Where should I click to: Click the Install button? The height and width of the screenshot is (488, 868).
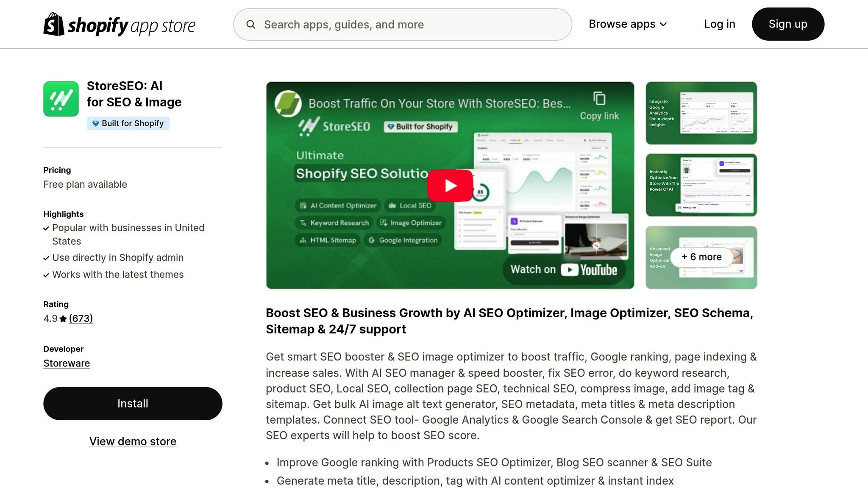click(x=133, y=403)
